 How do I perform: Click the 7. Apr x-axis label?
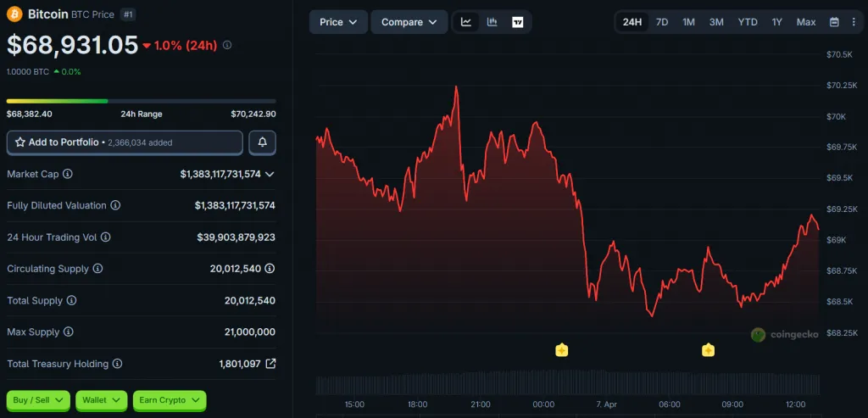point(607,404)
